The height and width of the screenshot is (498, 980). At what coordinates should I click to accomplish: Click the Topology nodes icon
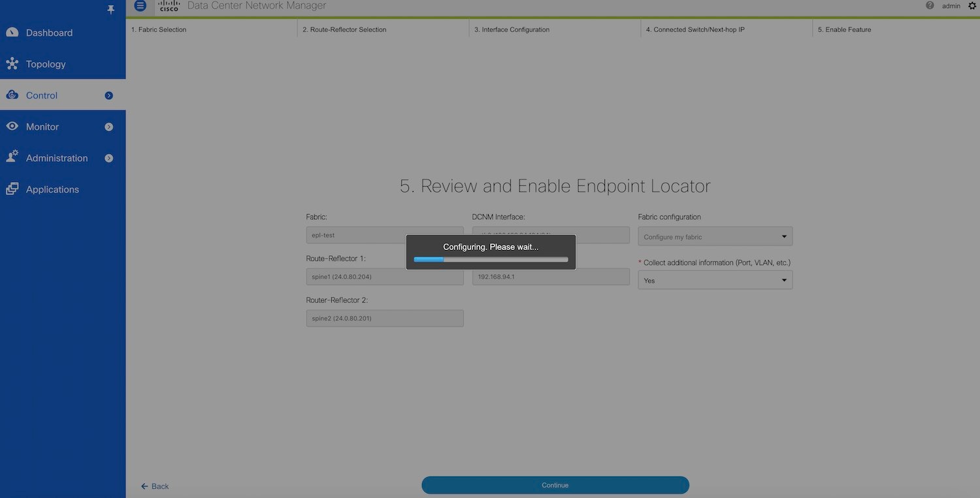click(12, 63)
